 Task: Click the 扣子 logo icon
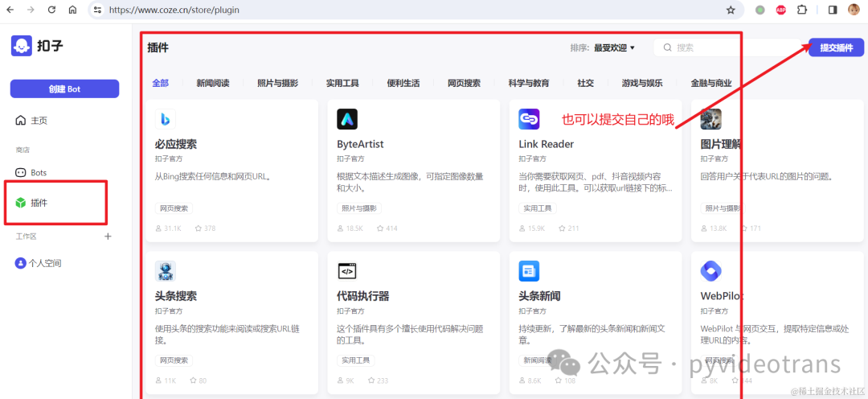tap(21, 45)
